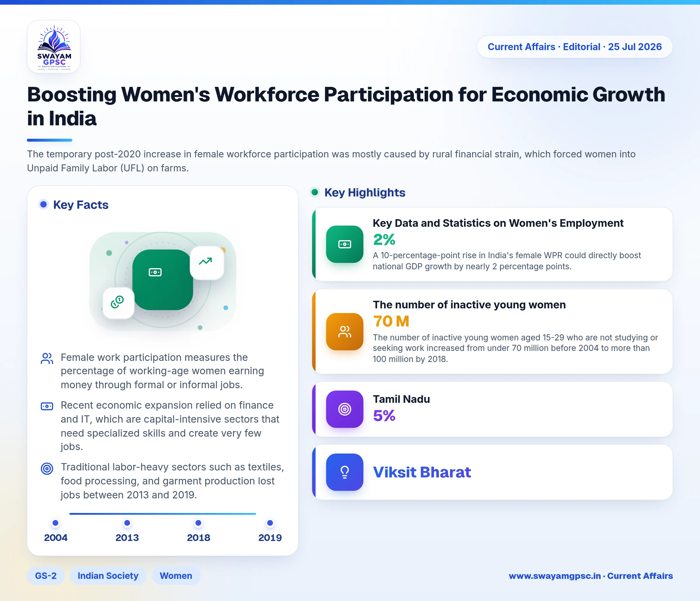This screenshot has width=700, height=601.
Task: Click the GS-2 tag
Action: coord(46,576)
